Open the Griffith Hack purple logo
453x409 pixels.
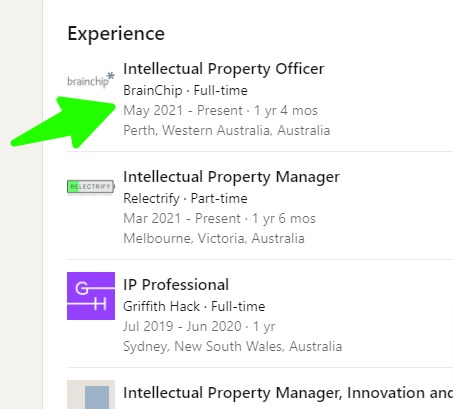[91, 296]
